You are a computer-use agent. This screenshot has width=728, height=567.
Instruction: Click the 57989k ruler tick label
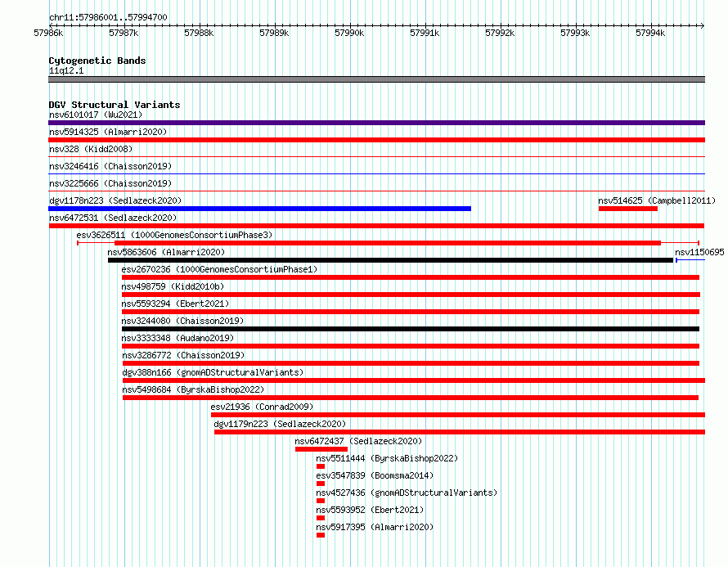point(274,33)
